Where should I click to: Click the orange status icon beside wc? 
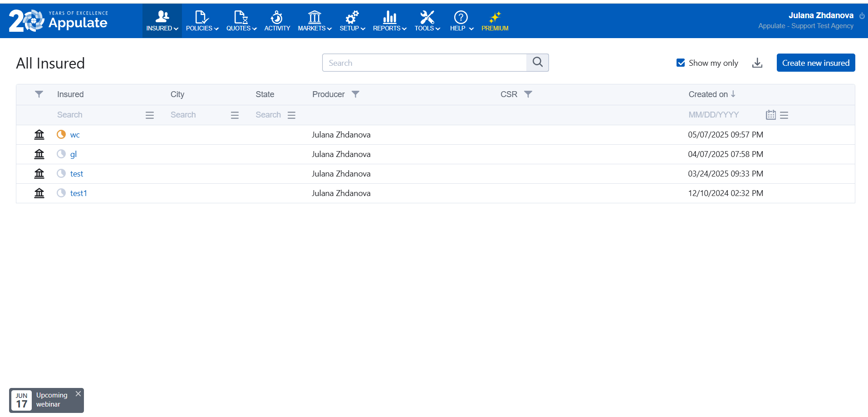coord(61,134)
